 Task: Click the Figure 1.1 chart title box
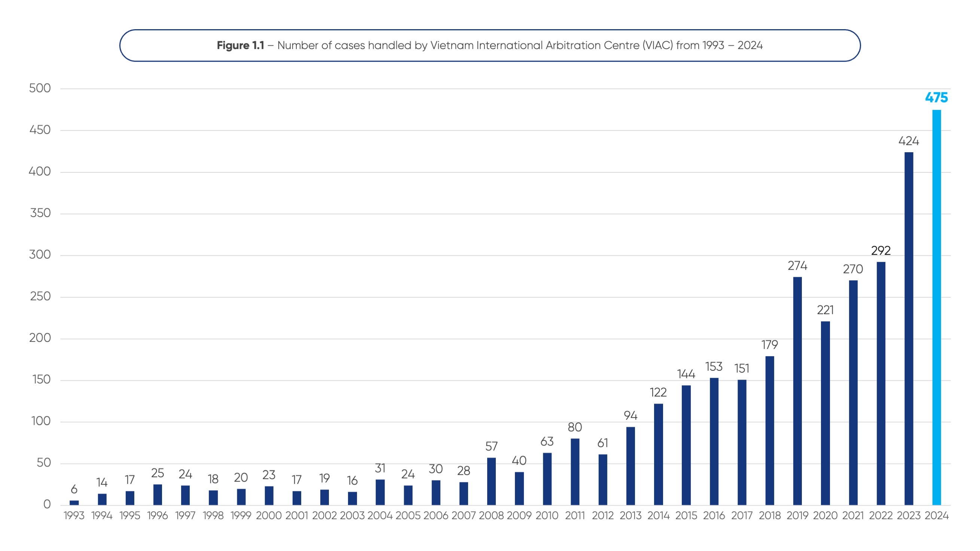(489, 46)
